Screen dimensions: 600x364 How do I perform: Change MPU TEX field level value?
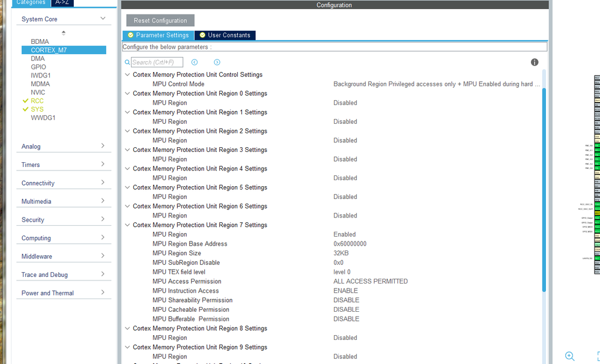(x=342, y=272)
